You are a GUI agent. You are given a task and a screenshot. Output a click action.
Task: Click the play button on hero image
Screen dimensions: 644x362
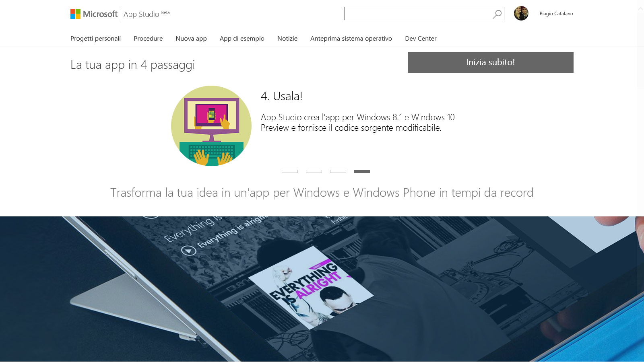(x=188, y=251)
